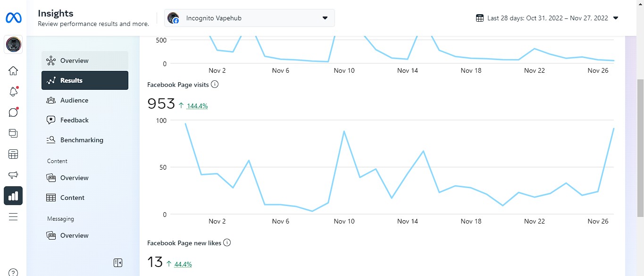Select the Results menu item

(85, 80)
